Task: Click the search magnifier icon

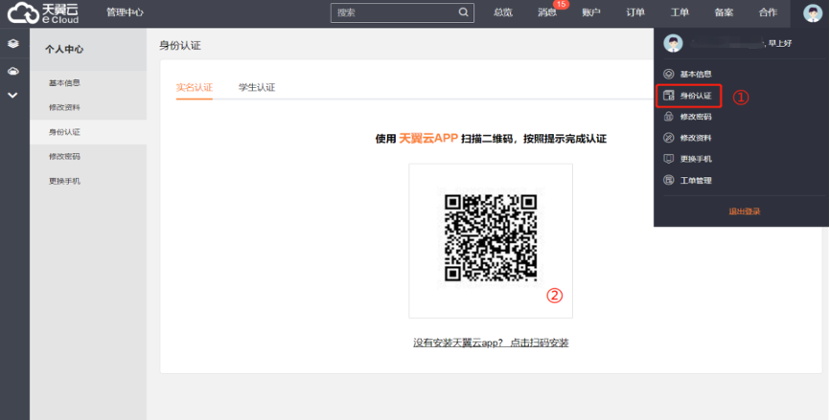Action: click(464, 13)
